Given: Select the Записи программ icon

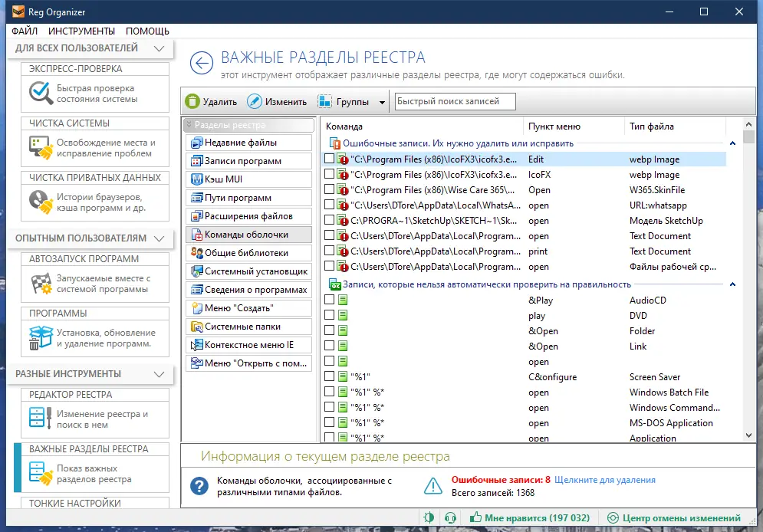Looking at the screenshot, I should click(196, 161).
